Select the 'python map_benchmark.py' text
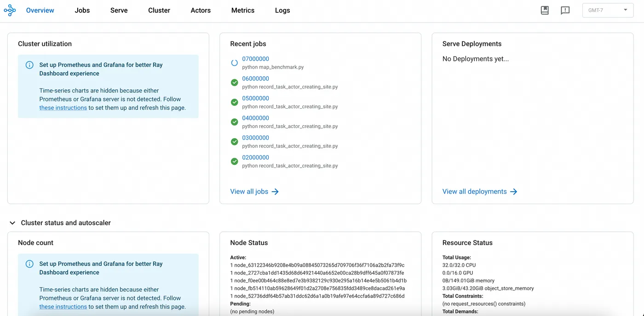This screenshot has height=316, width=644. point(273,67)
